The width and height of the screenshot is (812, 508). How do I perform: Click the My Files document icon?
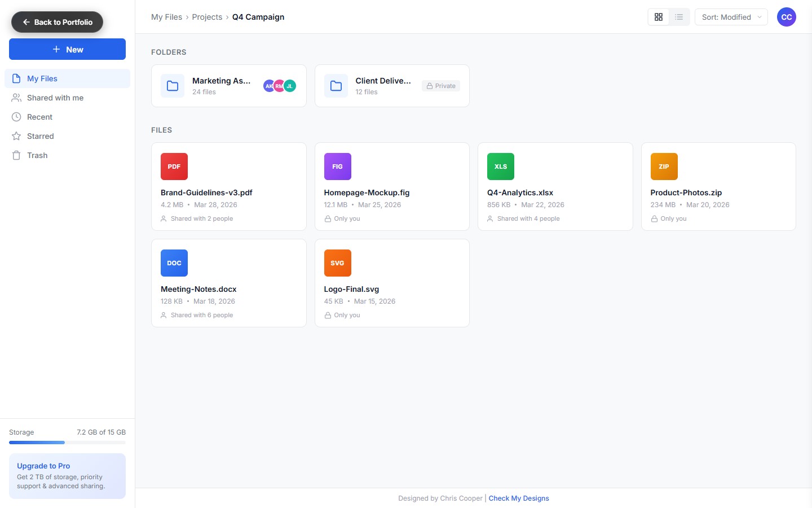tap(16, 78)
